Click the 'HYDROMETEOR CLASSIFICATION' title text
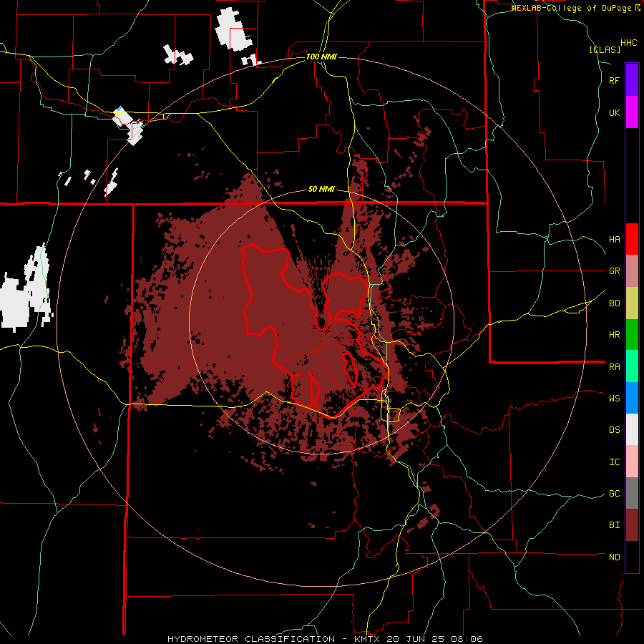Viewport: 644px width, 644px height. [251, 639]
